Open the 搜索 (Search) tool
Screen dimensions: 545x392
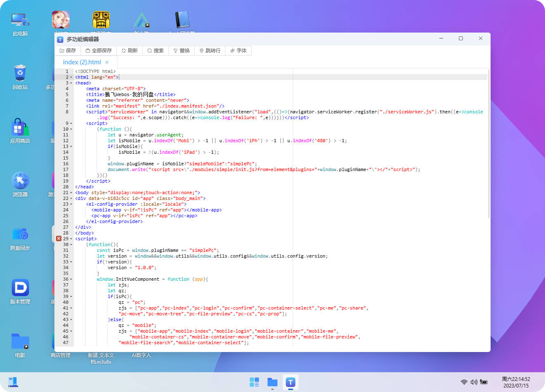[155, 51]
